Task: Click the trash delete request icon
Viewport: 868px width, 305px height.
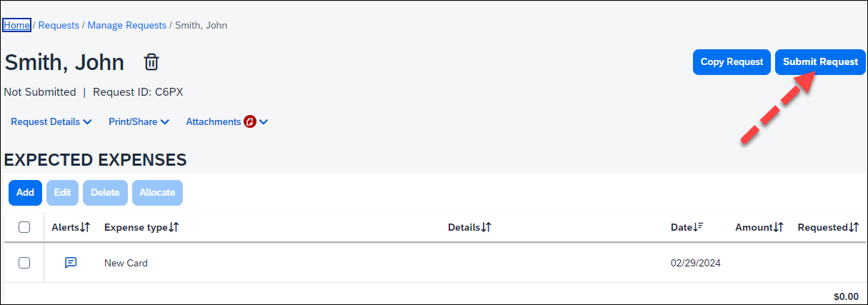Action: (151, 62)
